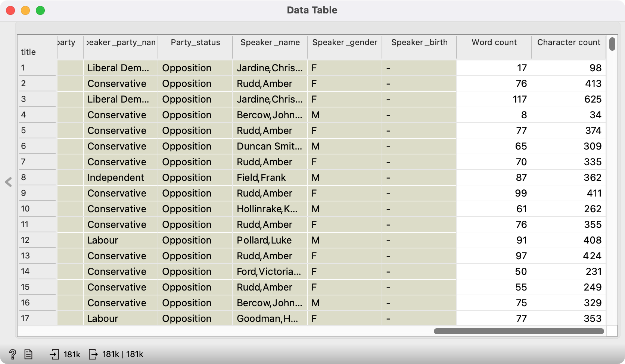Screen dimensions: 625x364
Task: Expand the collapsed left side panel
Action: pos(8,182)
